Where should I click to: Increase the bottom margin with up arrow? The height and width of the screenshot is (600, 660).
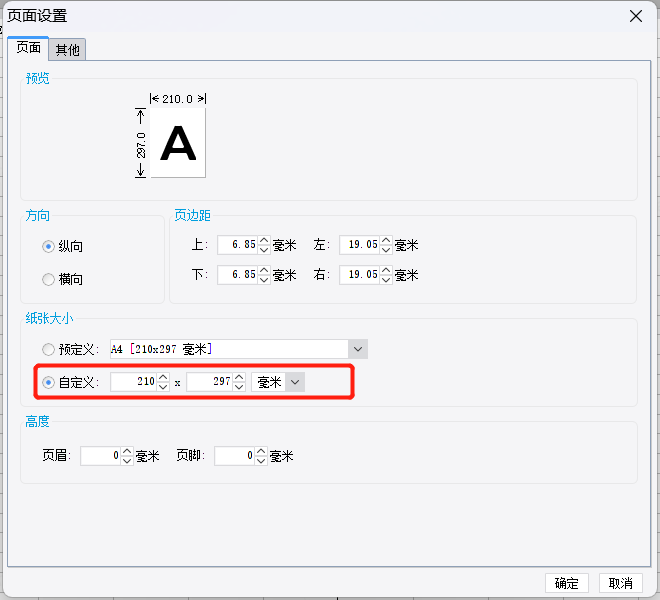click(x=264, y=270)
